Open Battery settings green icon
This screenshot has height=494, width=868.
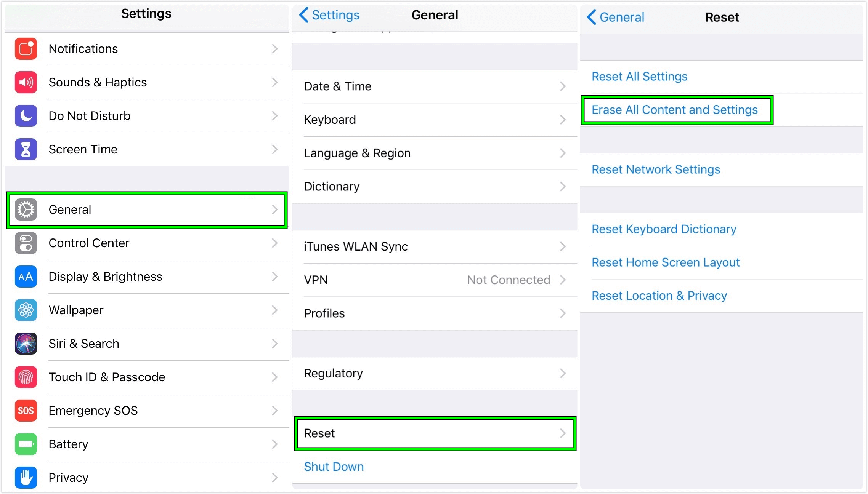(x=25, y=444)
